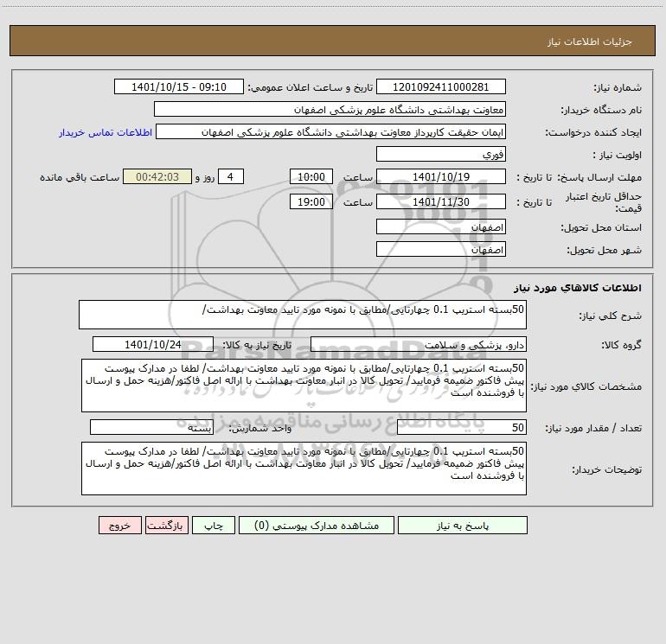Click the priority field showing فوری
This screenshot has height=644, width=666.
tap(441, 154)
